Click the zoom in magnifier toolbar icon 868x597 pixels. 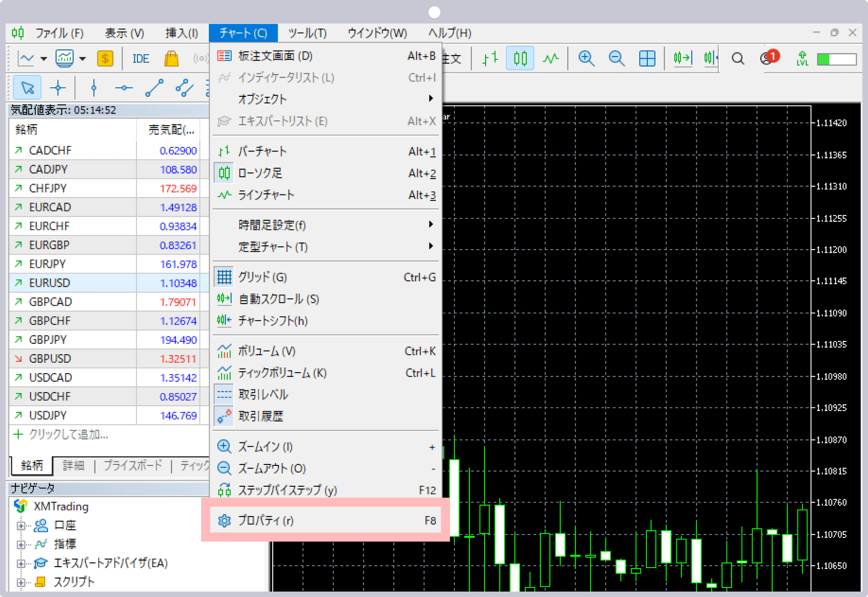pos(586,58)
